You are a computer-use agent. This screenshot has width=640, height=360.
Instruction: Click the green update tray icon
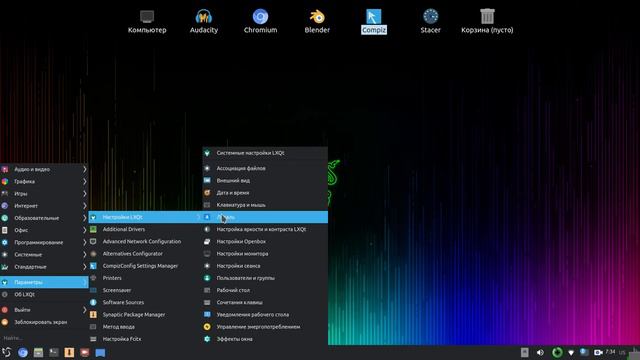click(557, 352)
